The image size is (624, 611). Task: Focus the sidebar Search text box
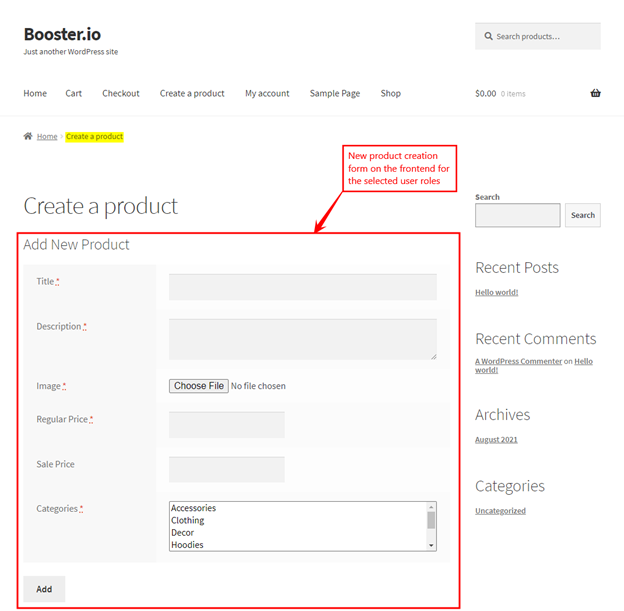pyautogui.click(x=518, y=215)
